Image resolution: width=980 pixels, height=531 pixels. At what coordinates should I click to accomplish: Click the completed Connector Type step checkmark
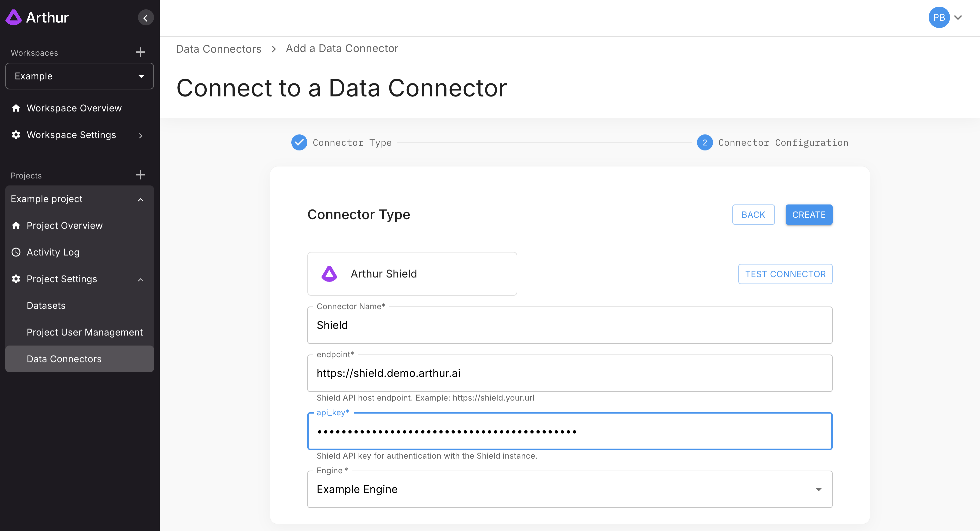click(x=299, y=143)
